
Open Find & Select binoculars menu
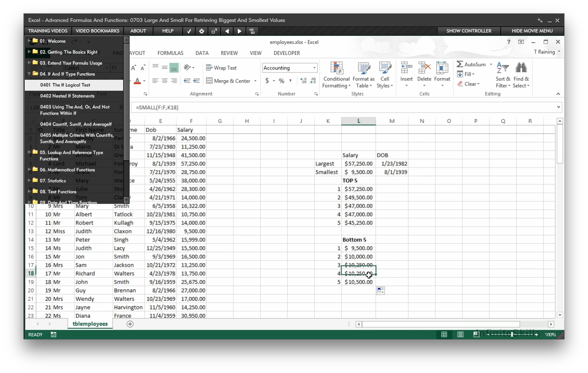pyautogui.click(x=521, y=75)
